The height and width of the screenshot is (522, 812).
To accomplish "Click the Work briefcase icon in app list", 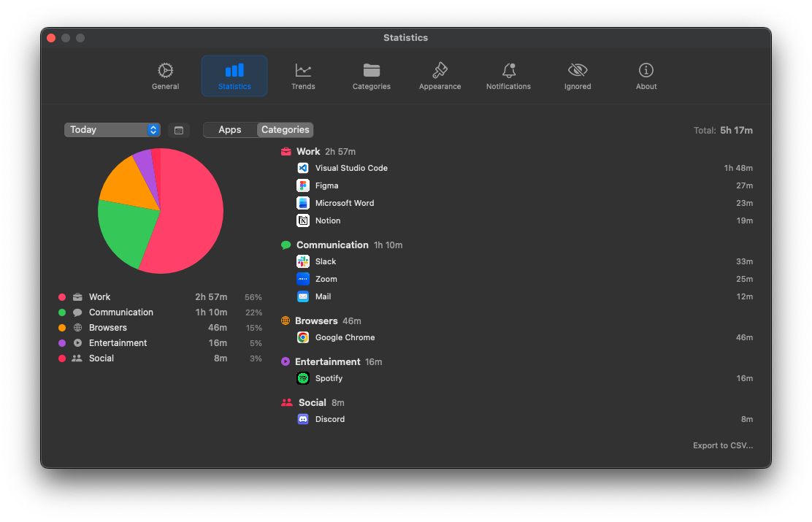I will [x=286, y=152].
